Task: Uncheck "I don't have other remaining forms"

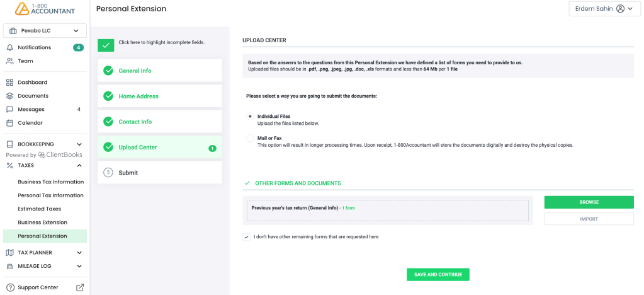Action: click(x=246, y=237)
